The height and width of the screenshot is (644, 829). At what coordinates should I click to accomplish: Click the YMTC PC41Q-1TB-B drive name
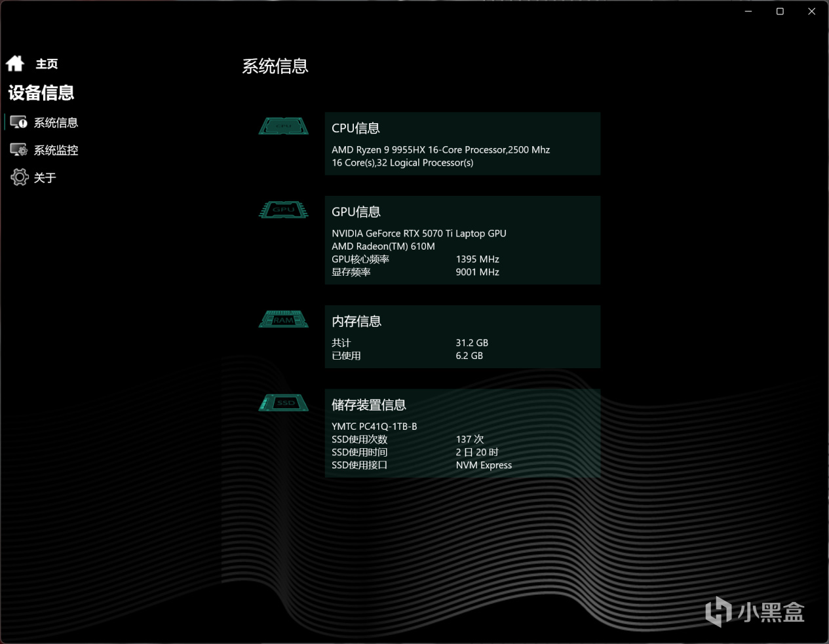click(x=374, y=426)
